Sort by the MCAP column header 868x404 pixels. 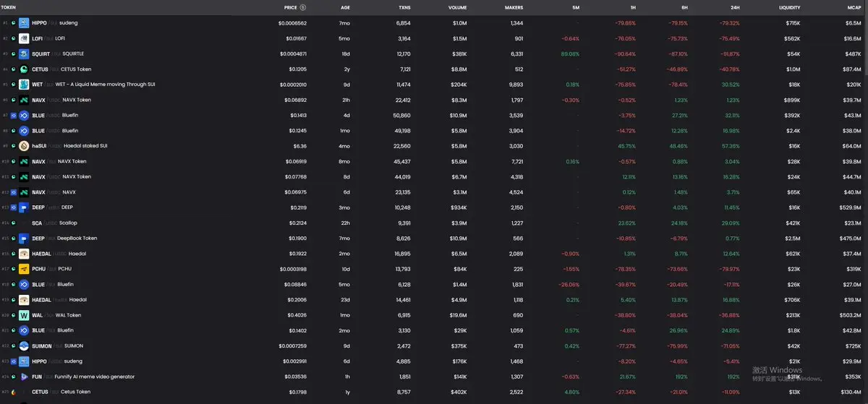pos(854,7)
